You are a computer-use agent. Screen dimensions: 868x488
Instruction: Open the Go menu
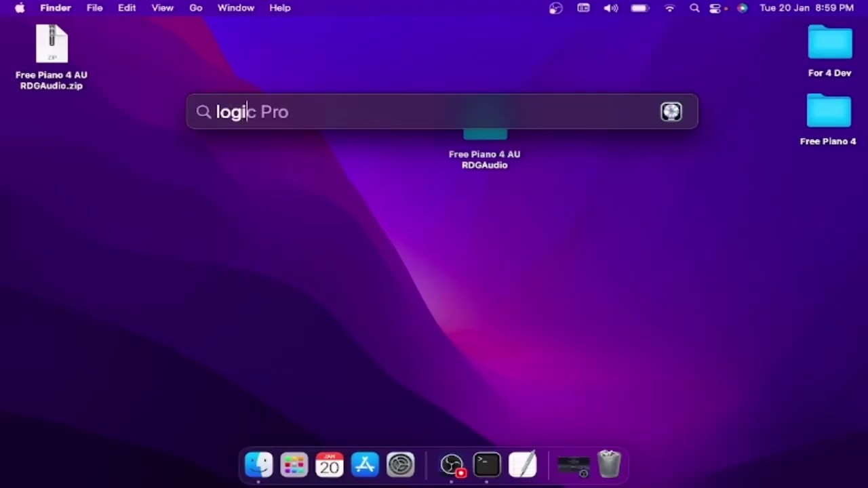click(x=196, y=8)
